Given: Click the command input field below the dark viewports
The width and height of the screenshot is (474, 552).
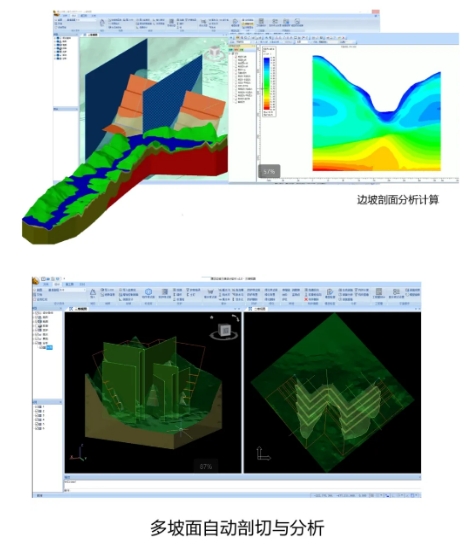Looking at the screenshot, I should coord(242,490).
